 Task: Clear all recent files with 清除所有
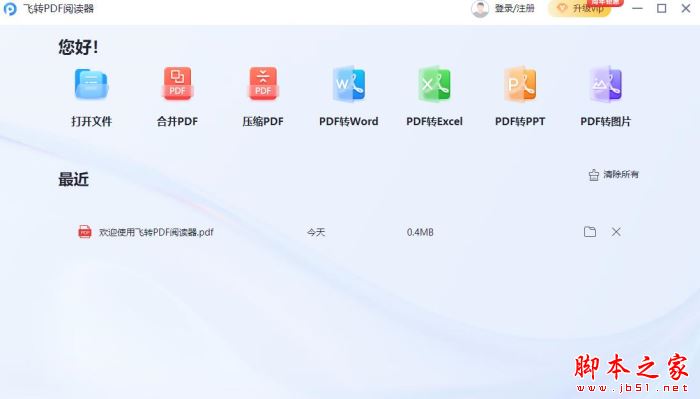pos(613,175)
